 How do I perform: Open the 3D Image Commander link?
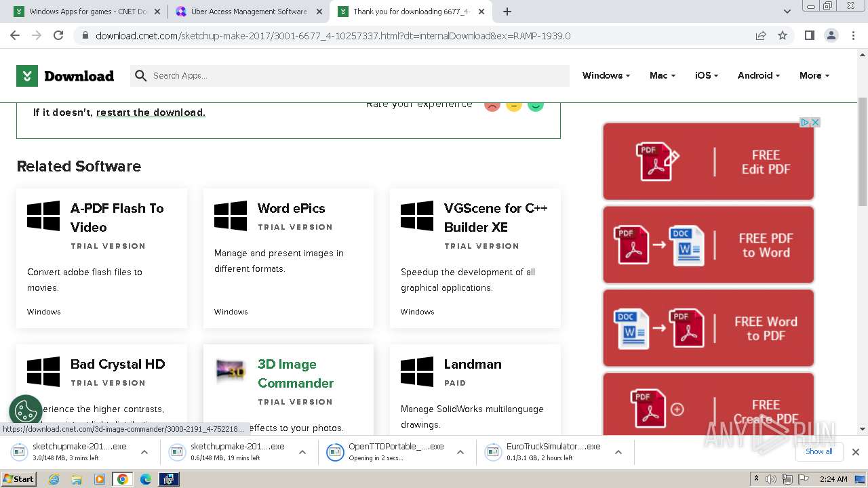coord(296,373)
